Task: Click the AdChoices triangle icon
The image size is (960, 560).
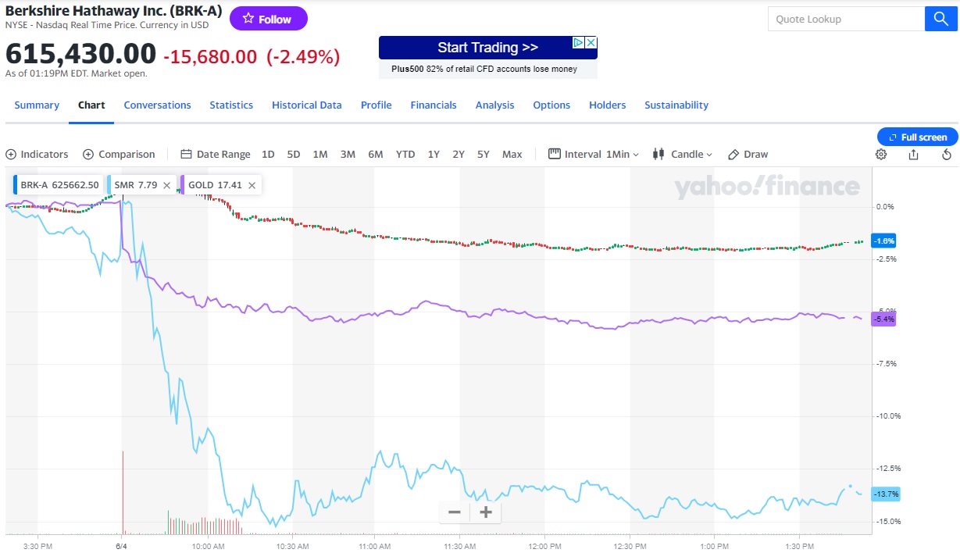Action: [x=579, y=42]
